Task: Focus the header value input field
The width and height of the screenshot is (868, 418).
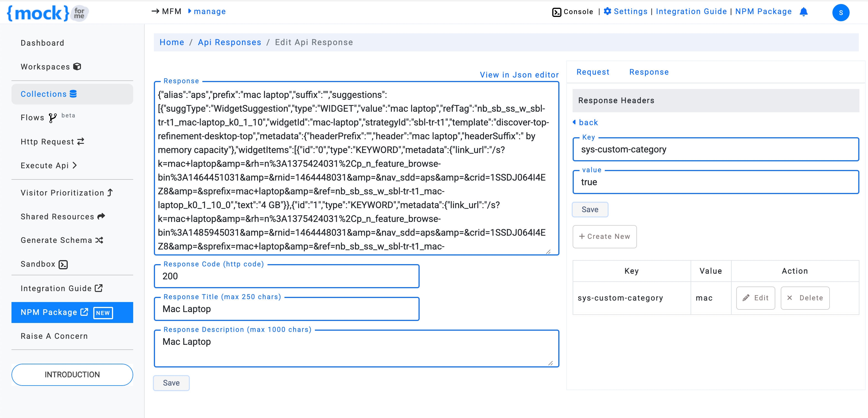Action: pyautogui.click(x=716, y=182)
